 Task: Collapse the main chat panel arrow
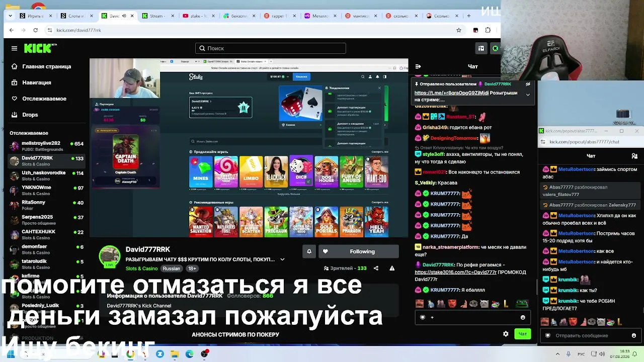point(418,66)
